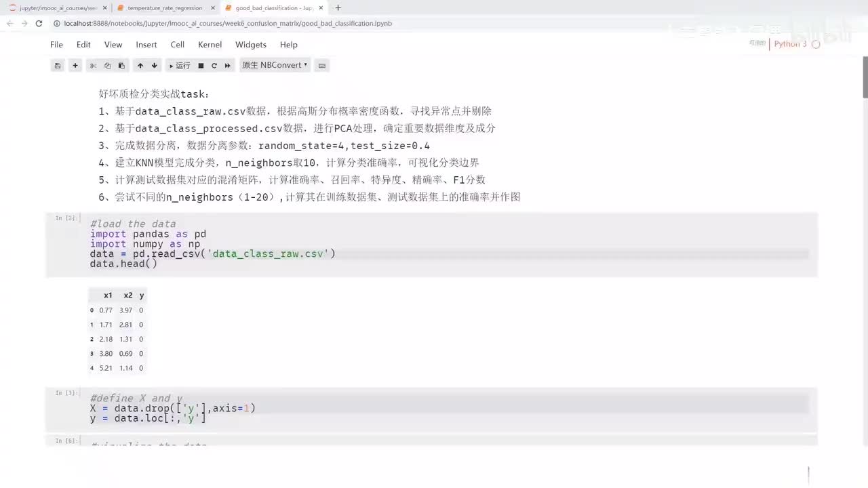
Task: Move the selected cell up
Action: point(140,66)
